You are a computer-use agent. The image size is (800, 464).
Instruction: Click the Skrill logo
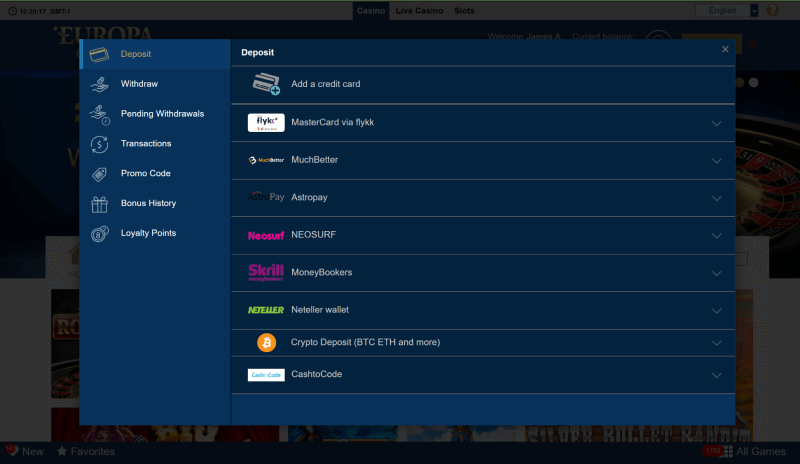click(266, 272)
